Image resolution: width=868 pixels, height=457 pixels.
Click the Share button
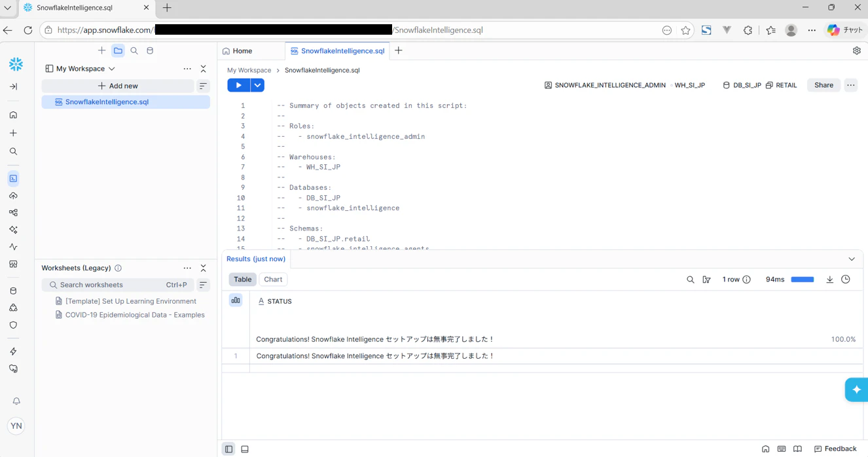click(x=823, y=85)
